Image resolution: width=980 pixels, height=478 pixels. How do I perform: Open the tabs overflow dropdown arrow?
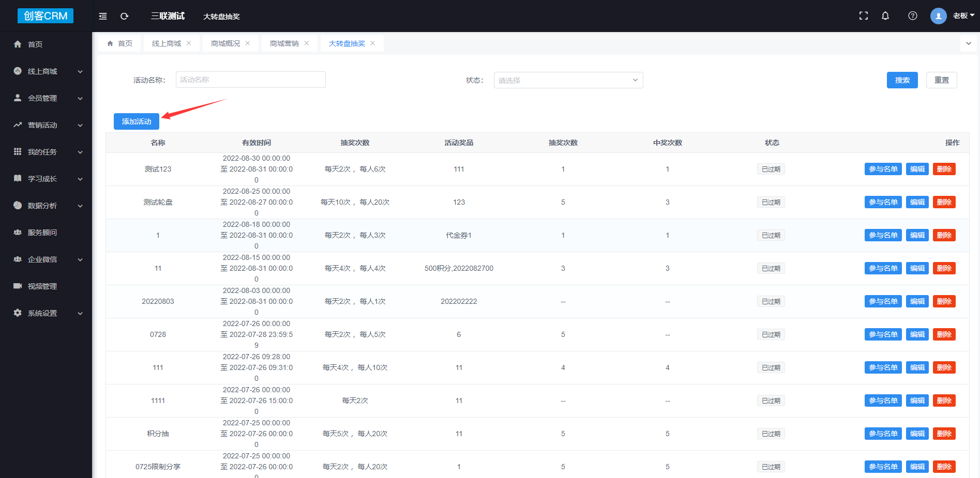(x=968, y=43)
